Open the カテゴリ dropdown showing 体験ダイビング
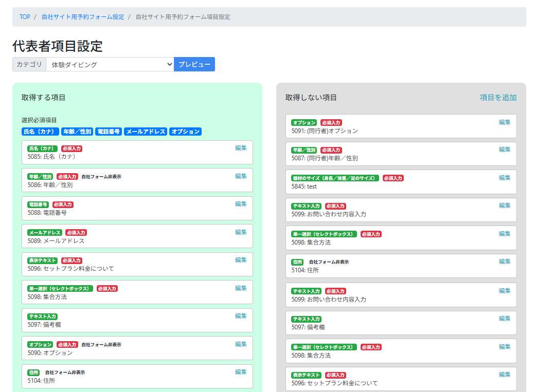The width and height of the screenshot is (536, 392). 110,64
